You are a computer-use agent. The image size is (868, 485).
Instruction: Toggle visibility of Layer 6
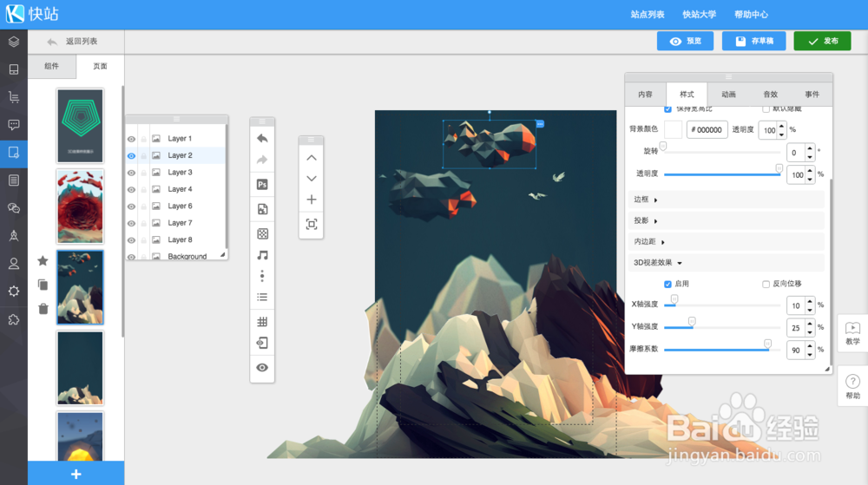tap(131, 206)
